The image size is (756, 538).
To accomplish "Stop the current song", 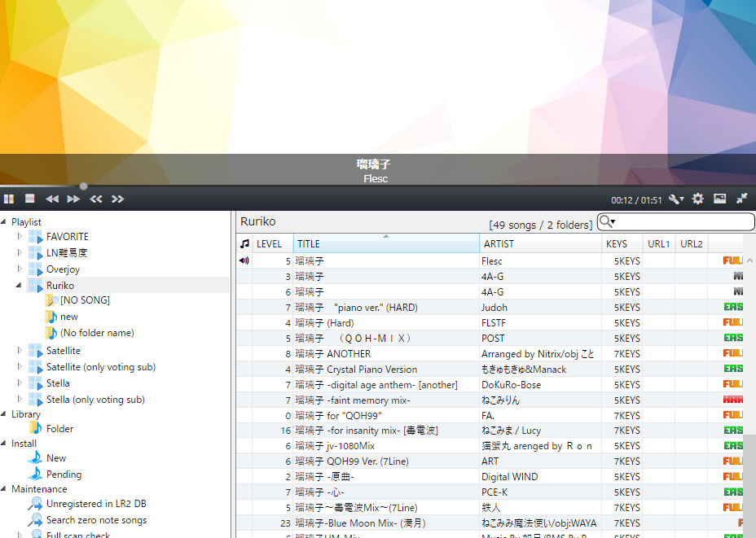I will [x=30, y=199].
